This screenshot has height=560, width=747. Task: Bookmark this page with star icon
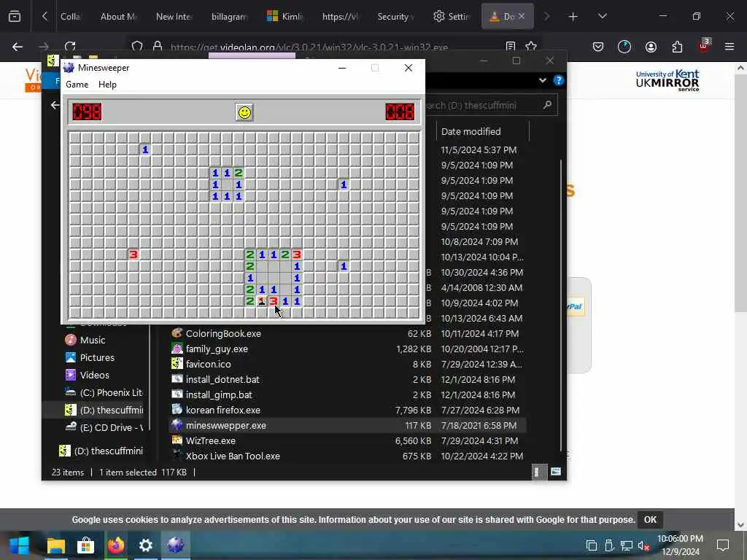[531, 47]
